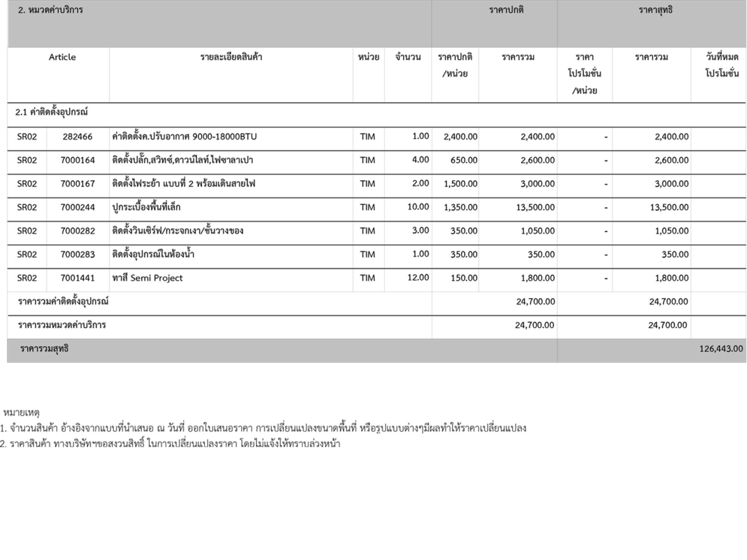
Task: Click the ราคาสุทธิ header cell
Action: coord(655,10)
